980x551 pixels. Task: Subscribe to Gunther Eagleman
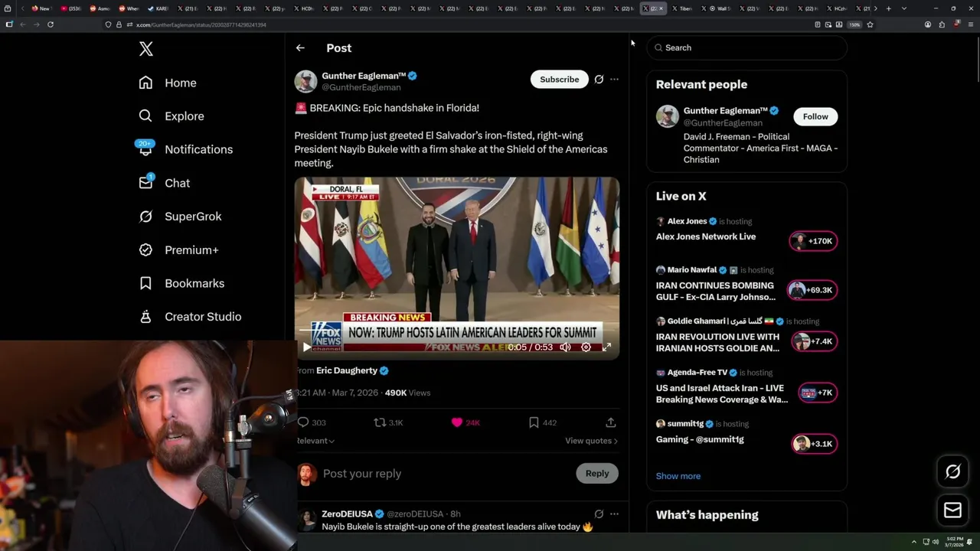pyautogui.click(x=559, y=80)
